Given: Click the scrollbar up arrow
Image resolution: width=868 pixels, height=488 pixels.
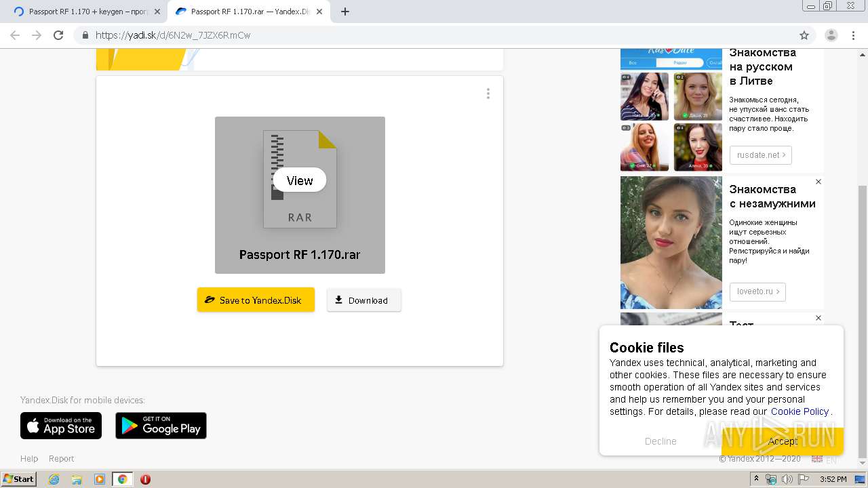Looking at the screenshot, I should point(862,54).
